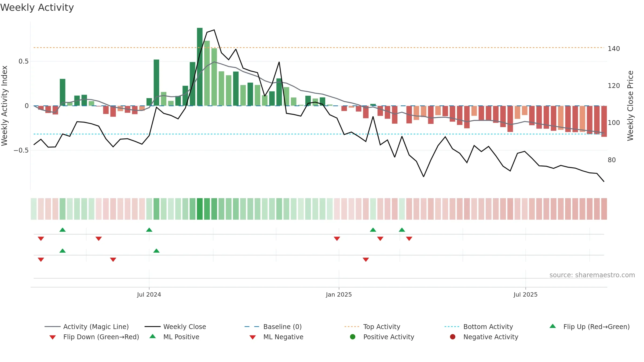The width and height of the screenshot is (644, 362).
Task: Click the flip-up marker just before Jul 2024
Action: [149, 230]
